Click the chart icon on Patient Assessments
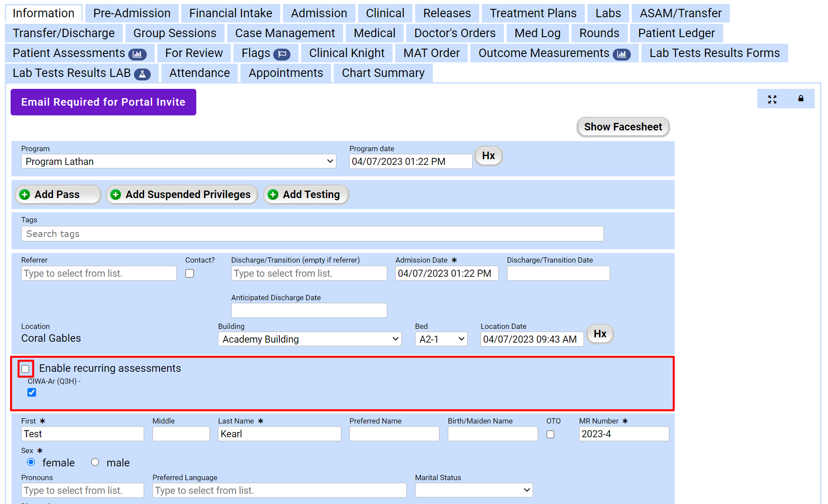828x504 pixels. (x=137, y=54)
